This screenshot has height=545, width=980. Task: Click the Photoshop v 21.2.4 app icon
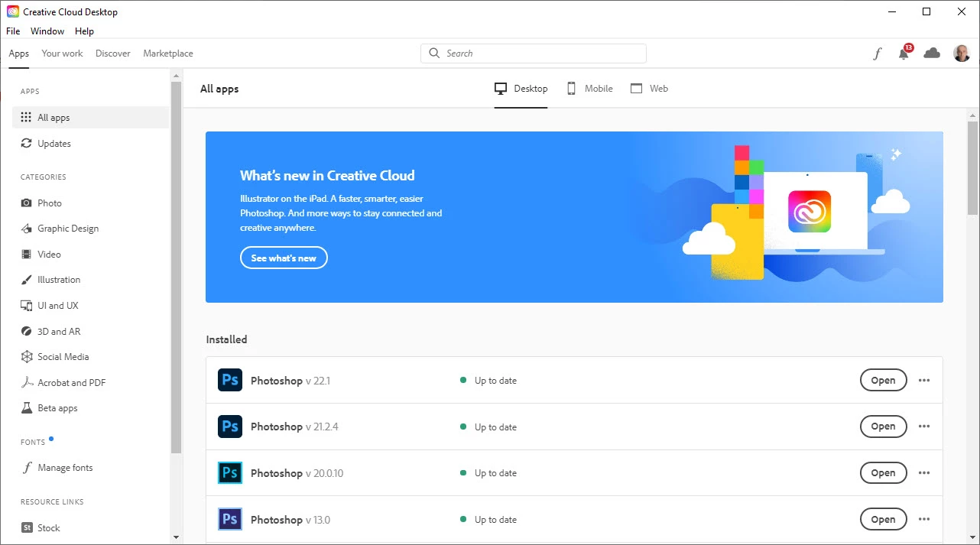230,427
